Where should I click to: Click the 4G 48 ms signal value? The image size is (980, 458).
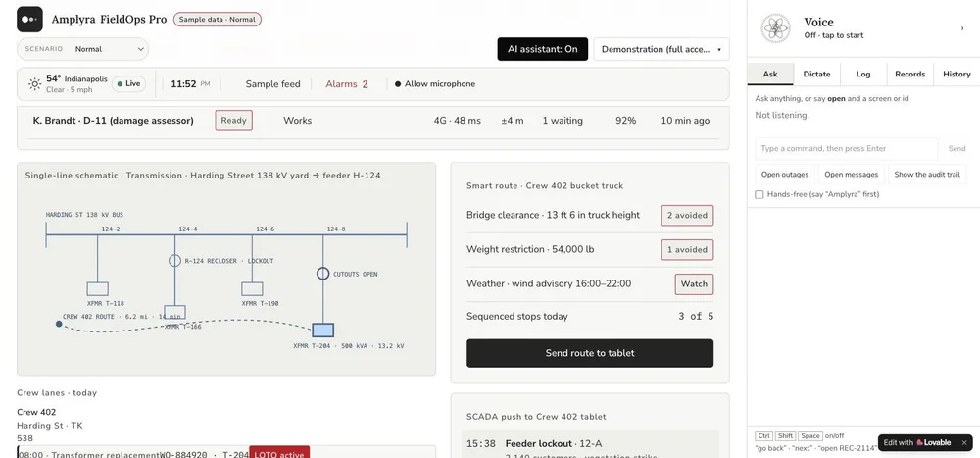point(458,121)
